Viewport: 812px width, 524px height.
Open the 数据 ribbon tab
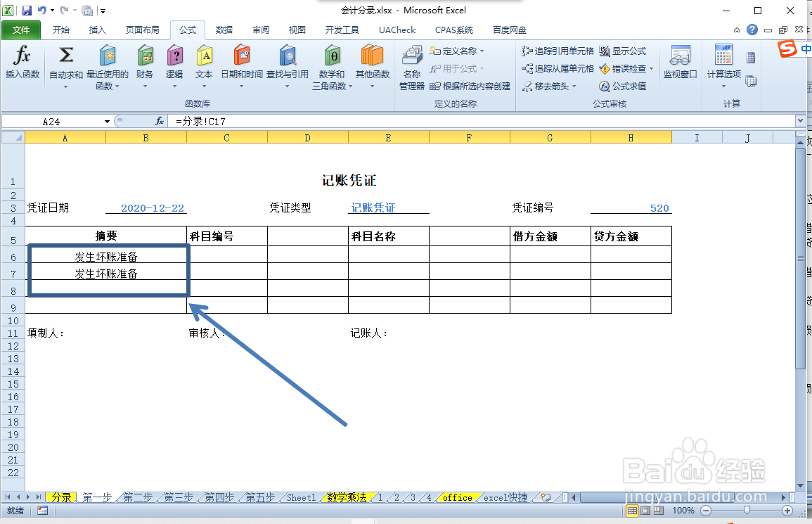point(224,30)
